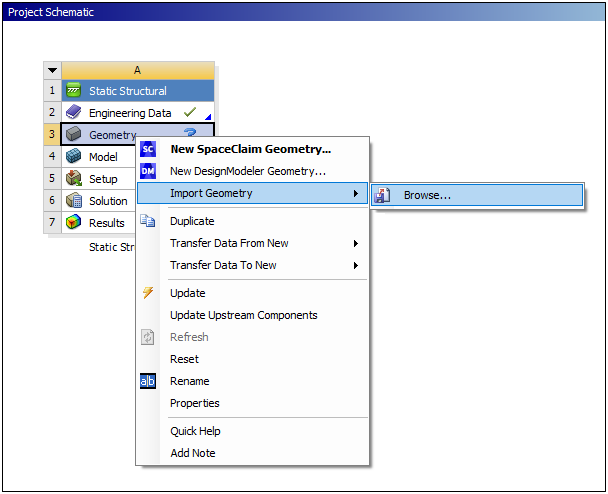Viewport: 608px width, 494px height.
Task: Click the Engineering Data book icon
Action: (x=73, y=112)
